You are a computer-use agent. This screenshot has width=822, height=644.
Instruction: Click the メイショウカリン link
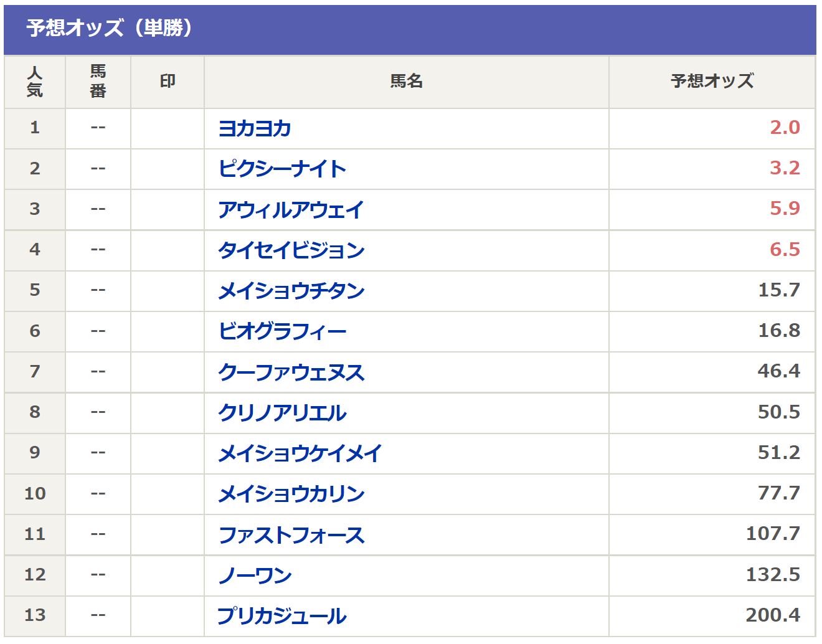point(291,493)
